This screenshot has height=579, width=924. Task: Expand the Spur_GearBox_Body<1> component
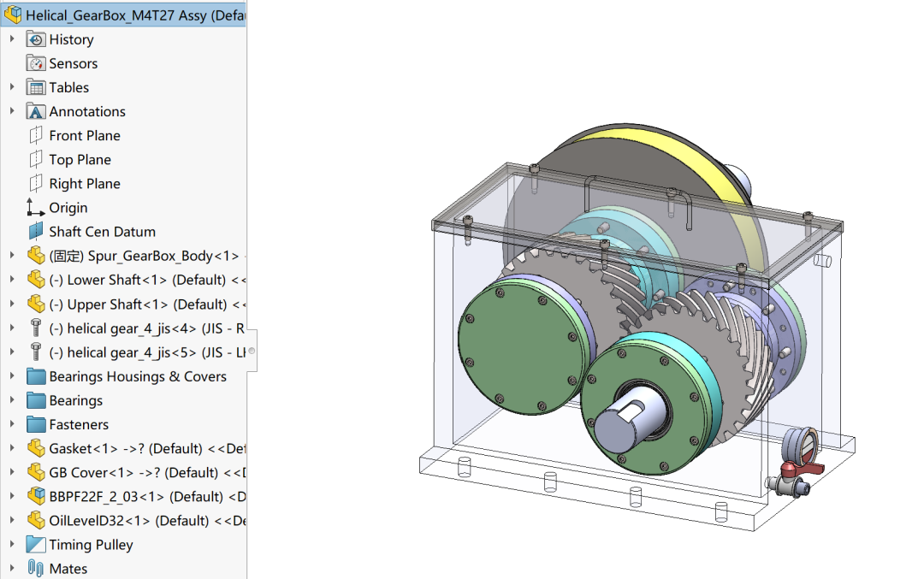click(12, 256)
